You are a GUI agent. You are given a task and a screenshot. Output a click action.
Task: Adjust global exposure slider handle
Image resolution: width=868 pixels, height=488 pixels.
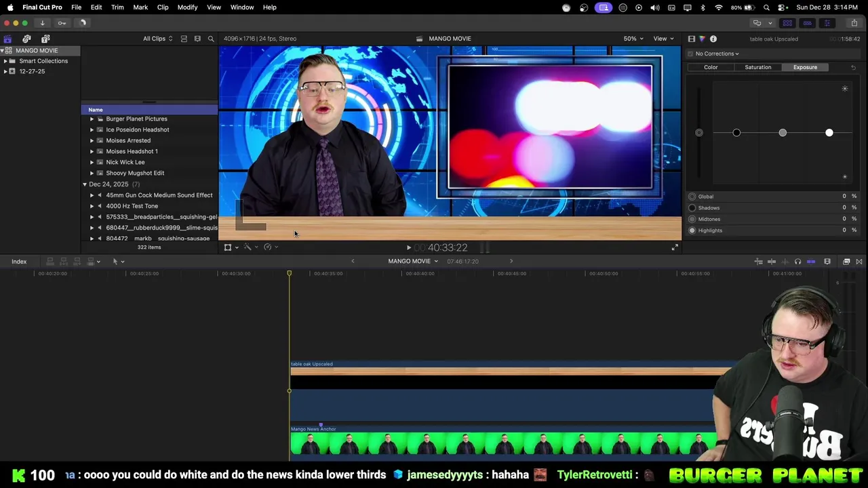[699, 133]
